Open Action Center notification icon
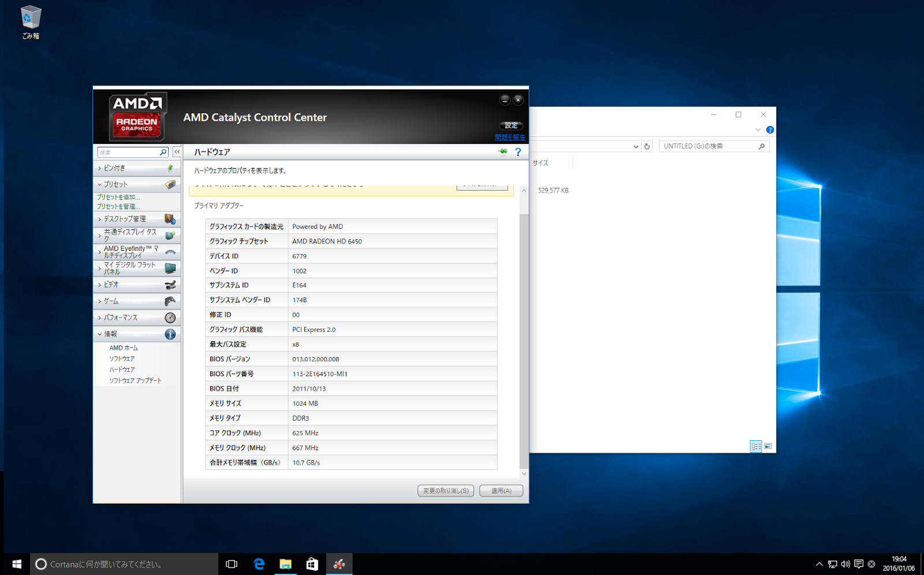The image size is (924, 575). coord(859,564)
